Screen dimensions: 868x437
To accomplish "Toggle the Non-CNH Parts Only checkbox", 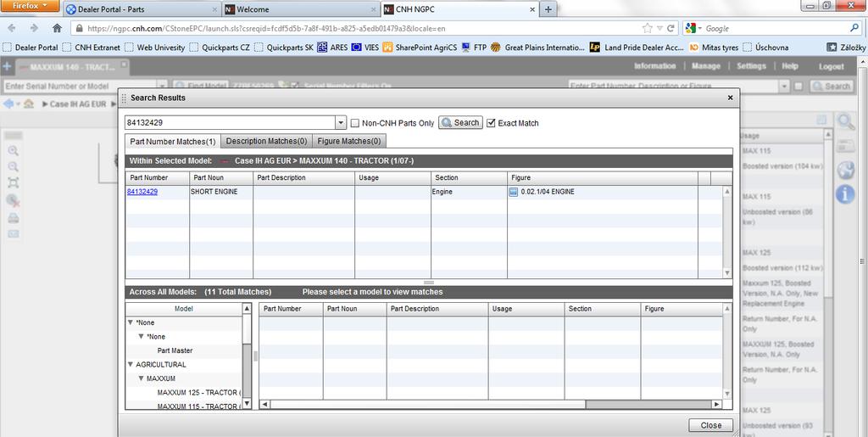I will (x=355, y=123).
